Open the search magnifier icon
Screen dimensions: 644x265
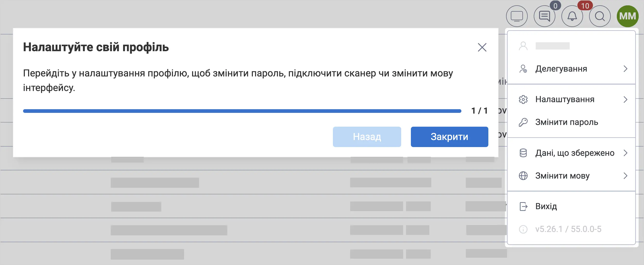pyautogui.click(x=600, y=16)
